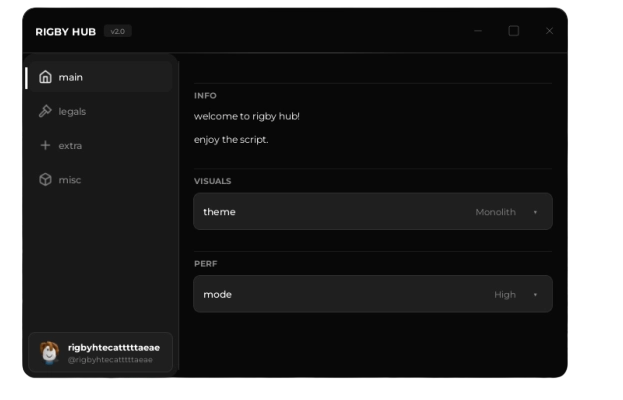Click the user avatar thumbnail
The width and height of the screenshot is (623, 400).
(x=49, y=353)
